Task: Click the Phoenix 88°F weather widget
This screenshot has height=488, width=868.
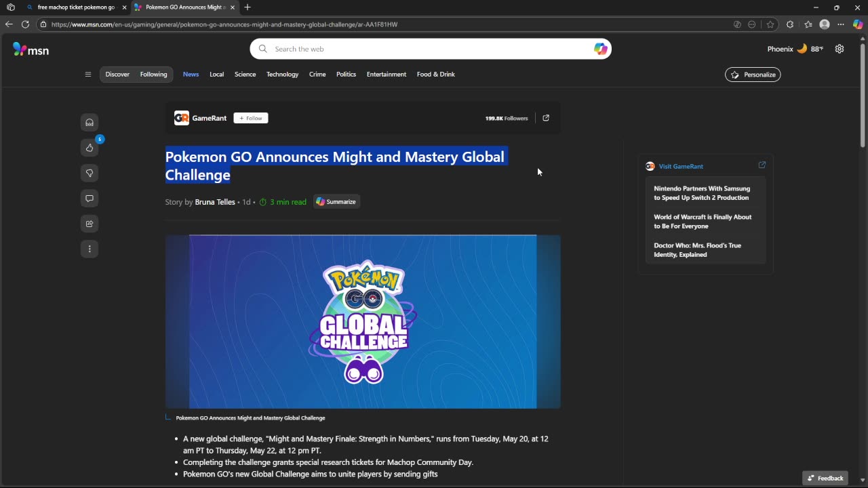Action: point(795,49)
